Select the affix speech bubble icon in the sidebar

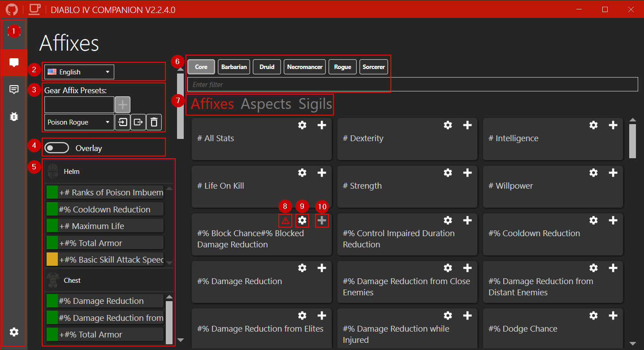(x=13, y=62)
